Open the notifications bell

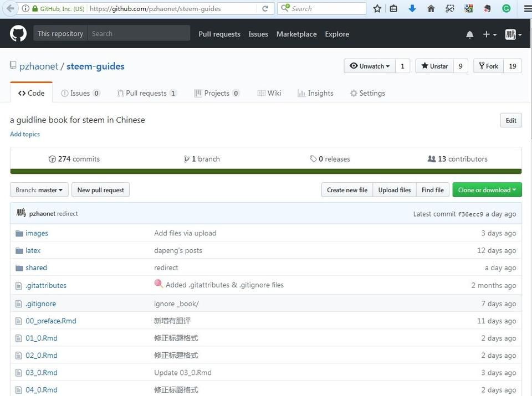pyautogui.click(x=469, y=34)
